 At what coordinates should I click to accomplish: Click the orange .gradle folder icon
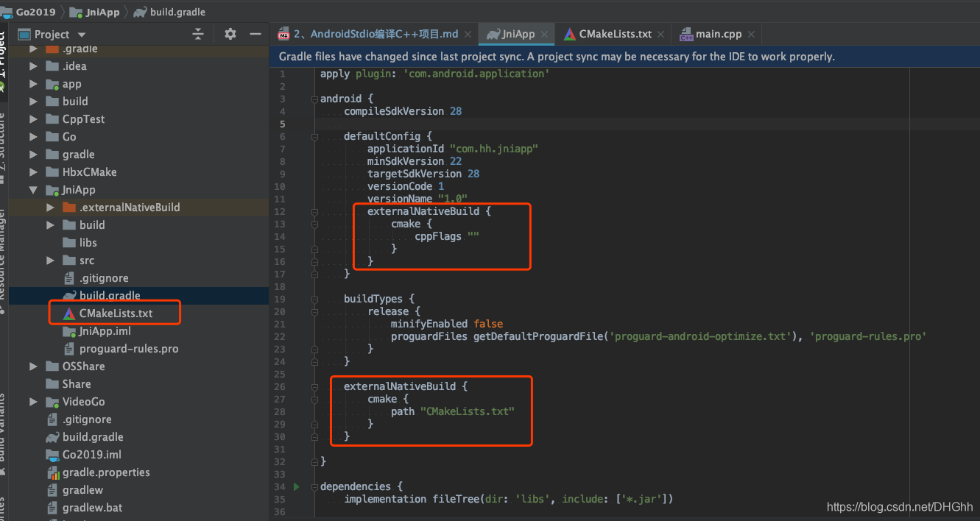52,49
